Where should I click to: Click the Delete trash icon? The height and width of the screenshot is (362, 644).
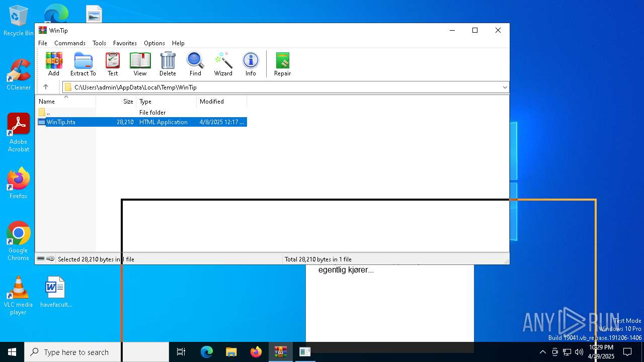tap(168, 64)
